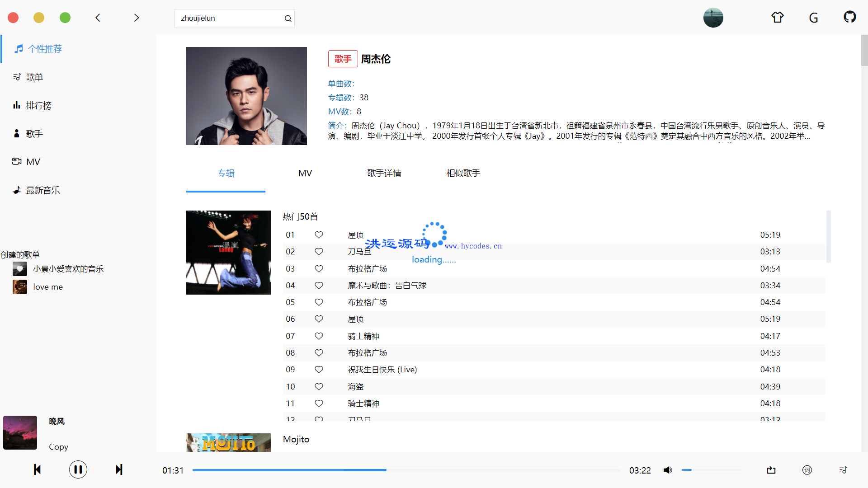Open 最新音乐 in the sidebar
The image size is (868, 488).
(x=36, y=190)
